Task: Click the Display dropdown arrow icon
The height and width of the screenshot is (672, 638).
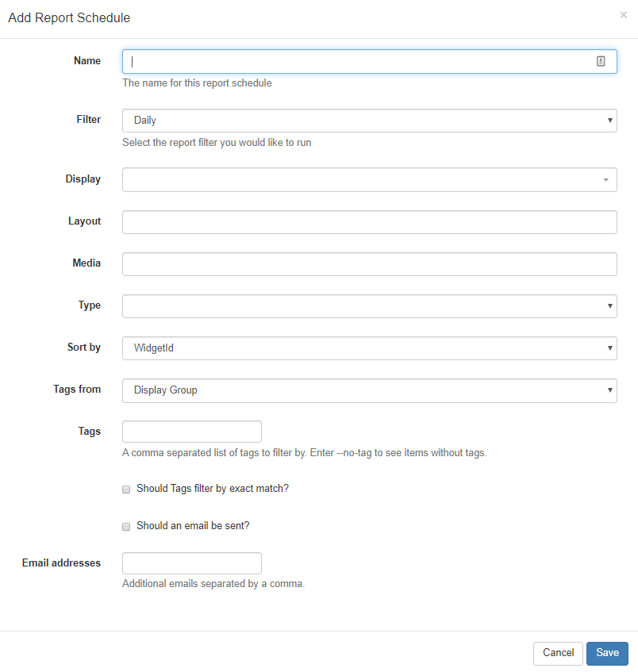Action: pos(605,180)
